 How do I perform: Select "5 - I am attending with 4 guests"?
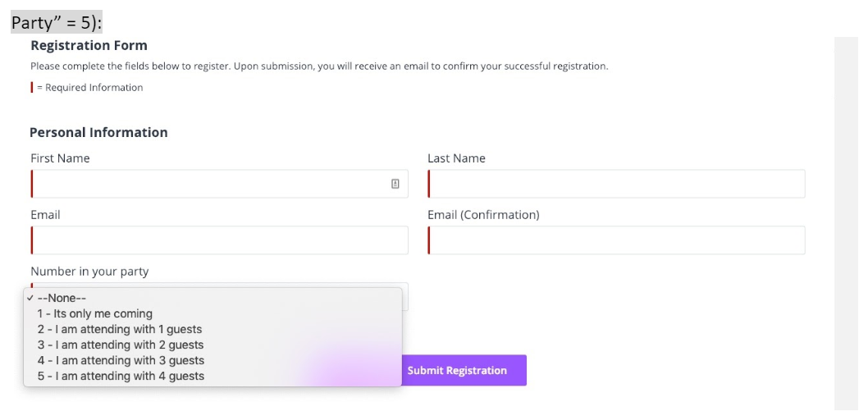(x=121, y=376)
